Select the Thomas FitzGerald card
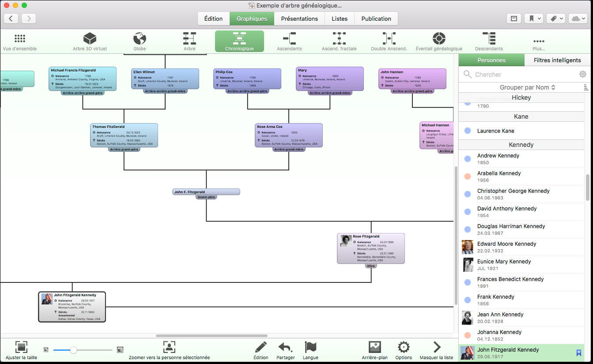This screenshot has height=364, width=593. (x=124, y=135)
